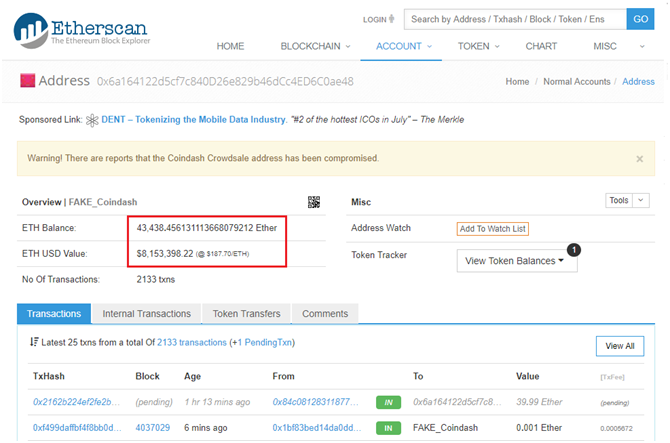Click the FAKE_Coindash recipient cell
The height and width of the screenshot is (443, 670).
[x=445, y=428]
